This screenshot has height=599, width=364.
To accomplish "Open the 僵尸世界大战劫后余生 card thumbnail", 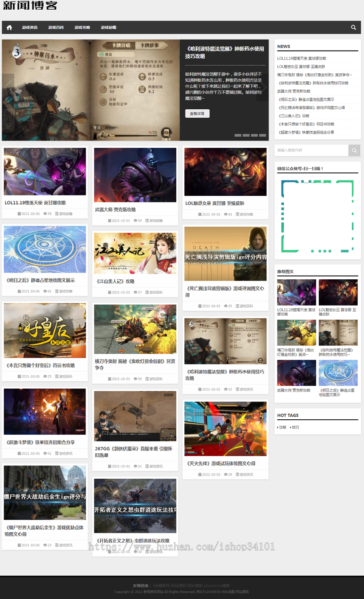I will tap(45, 493).
